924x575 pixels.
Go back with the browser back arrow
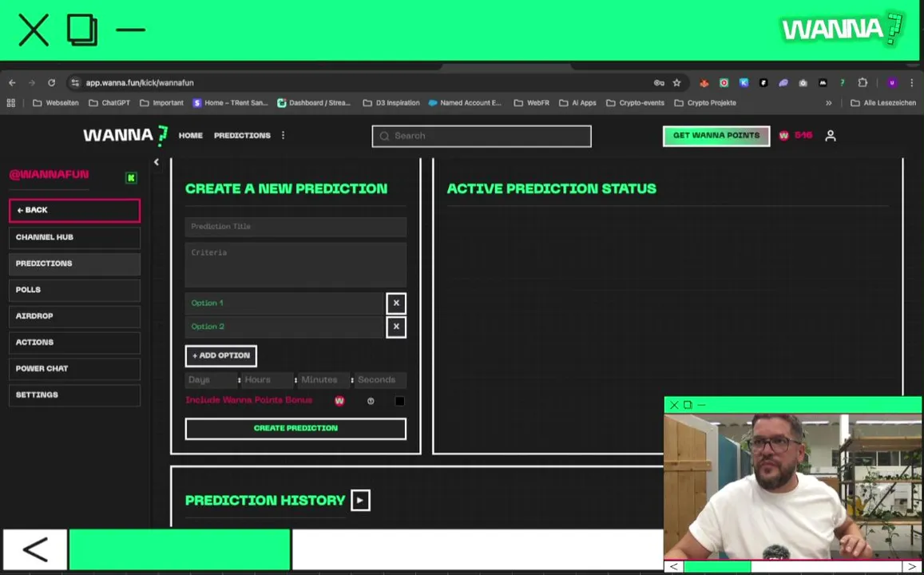(x=12, y=83)
